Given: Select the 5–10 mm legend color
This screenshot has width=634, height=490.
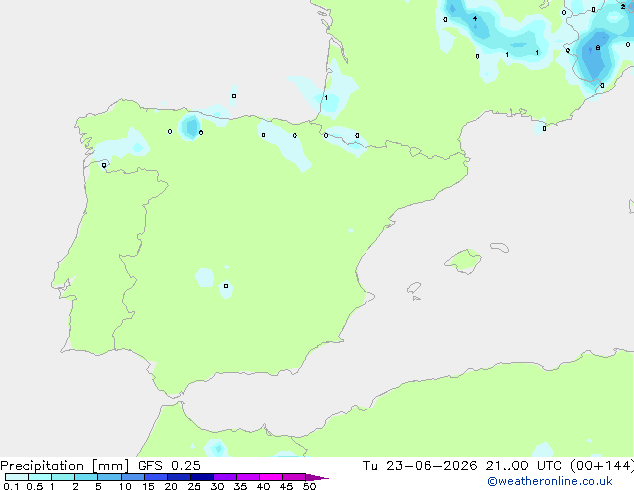Looking at the screenshot, I should [109, 477].
